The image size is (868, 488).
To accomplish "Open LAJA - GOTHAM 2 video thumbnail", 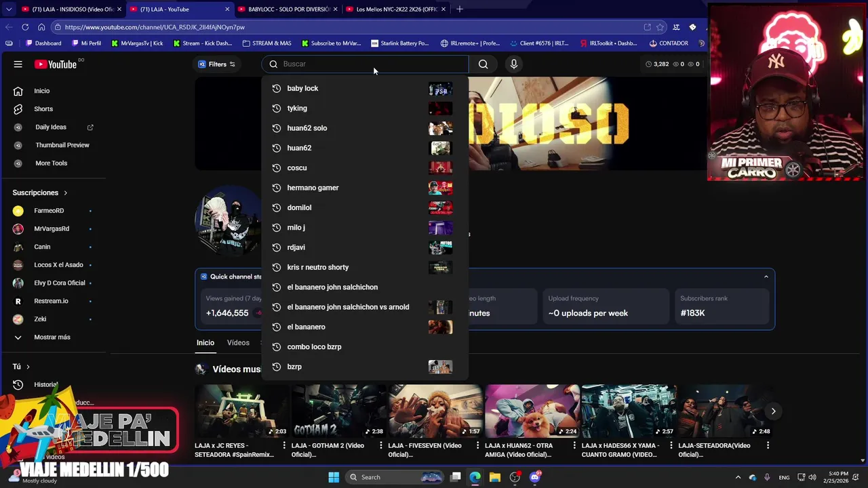I will (x=338, y=411).
